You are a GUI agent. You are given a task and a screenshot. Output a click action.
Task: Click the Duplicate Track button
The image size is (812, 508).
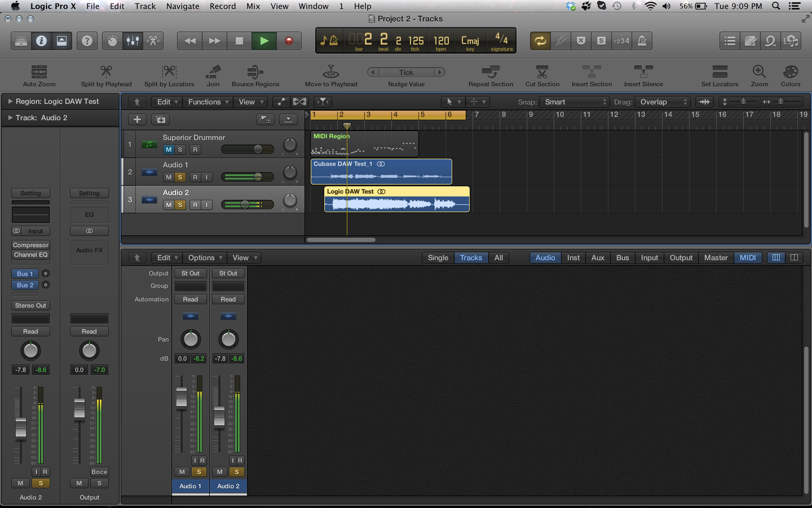[x=160, y=119]
